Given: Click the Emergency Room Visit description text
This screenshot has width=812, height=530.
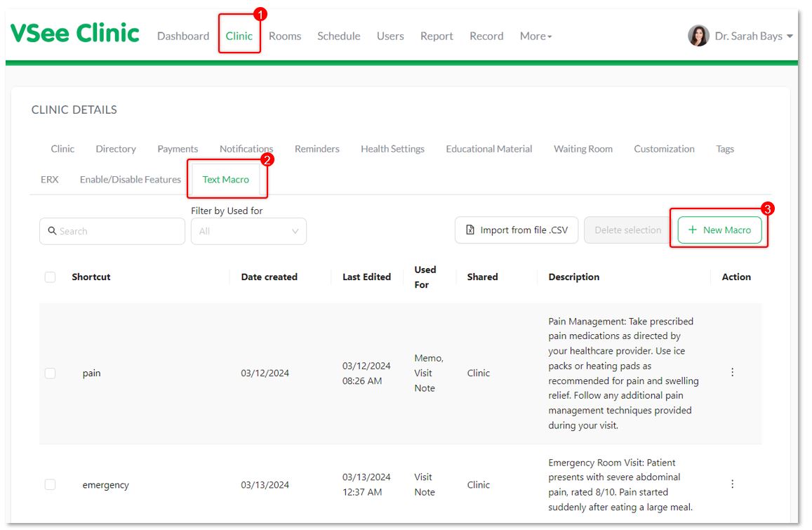Looking at the screenshot, I should pyautogui.click(x=620, y=484).
